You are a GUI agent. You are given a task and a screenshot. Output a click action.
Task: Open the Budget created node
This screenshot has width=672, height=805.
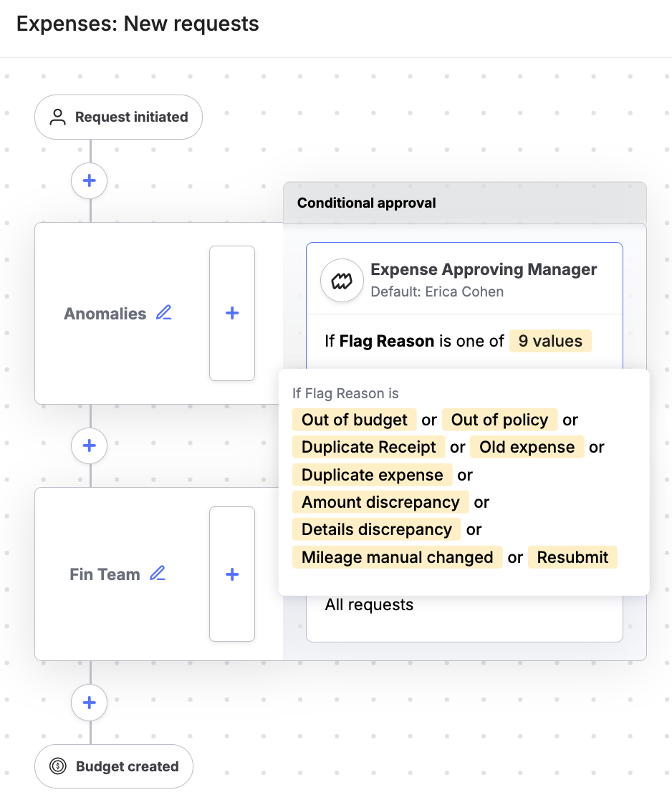tap(114, 766)
